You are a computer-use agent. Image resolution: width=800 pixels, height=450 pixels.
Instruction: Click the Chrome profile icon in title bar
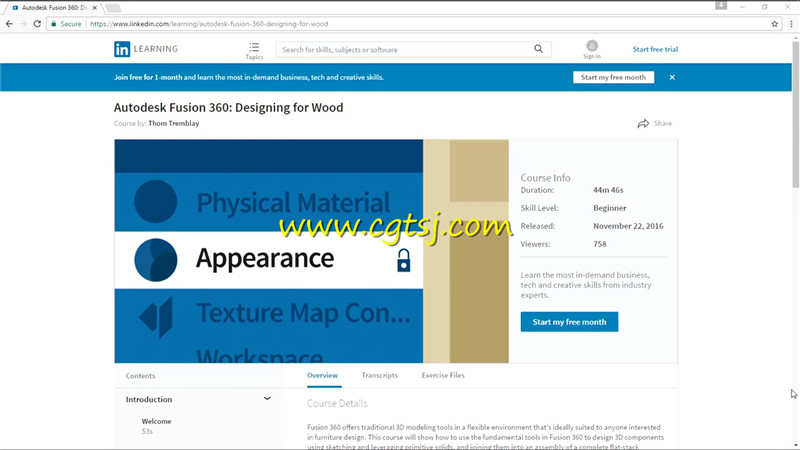[721, 5]
